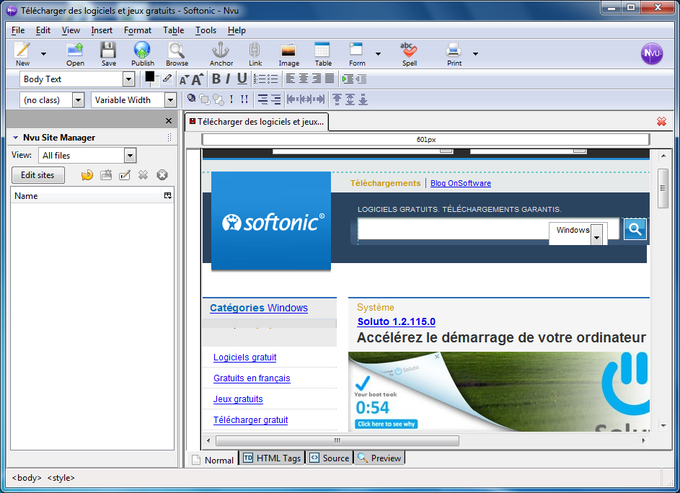680x493 pixels.
Task: Click the refresh arrow in Site Manager
Action: (x=87, y=175)
